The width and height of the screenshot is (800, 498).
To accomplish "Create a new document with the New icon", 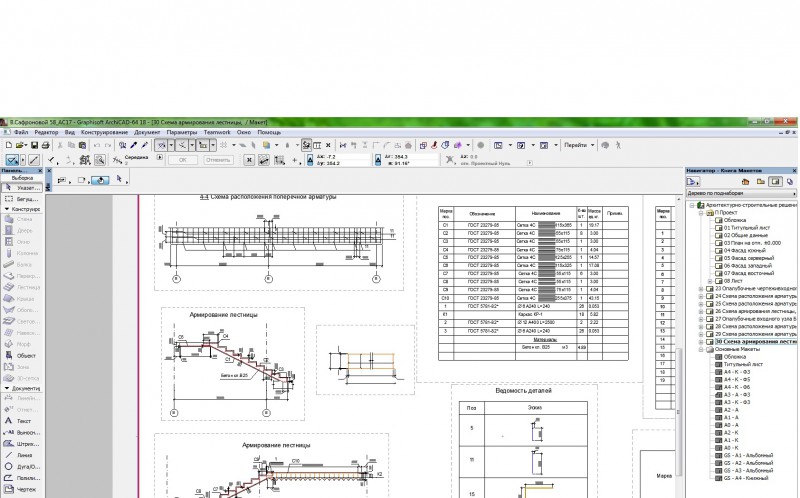I will click(9, 145).
